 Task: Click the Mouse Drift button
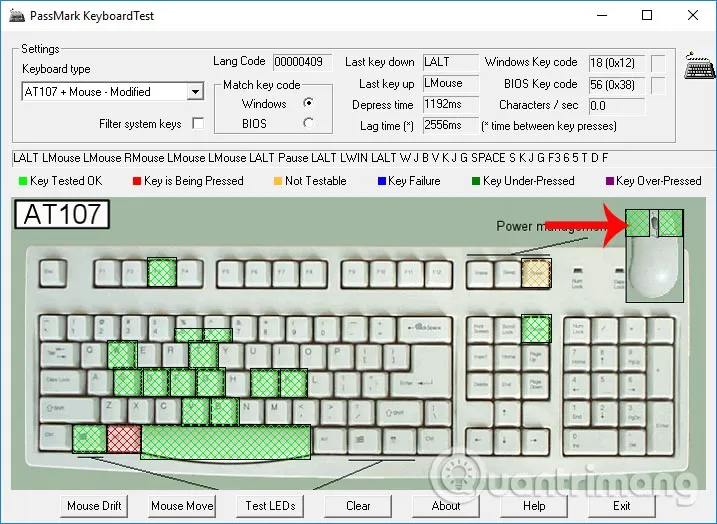coord(94,506)
